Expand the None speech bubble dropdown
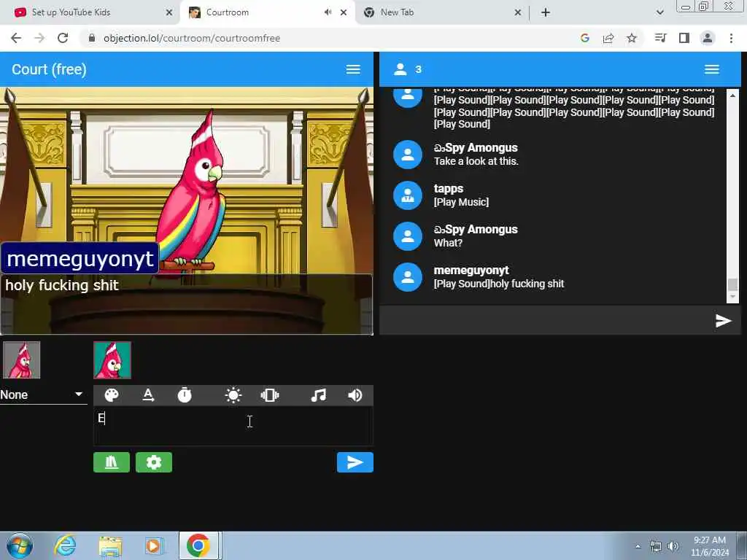The height and width of the screenshot is (560, 747). (43, 394)
